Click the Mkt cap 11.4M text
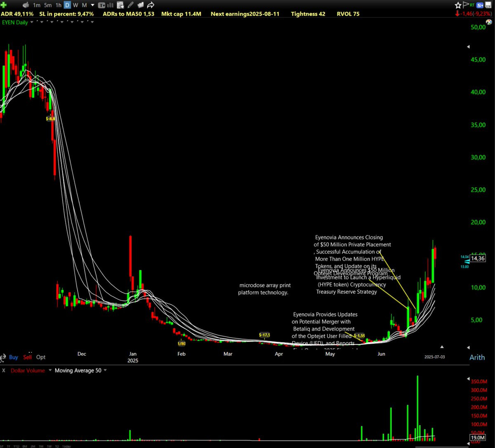 coord(181,14)
